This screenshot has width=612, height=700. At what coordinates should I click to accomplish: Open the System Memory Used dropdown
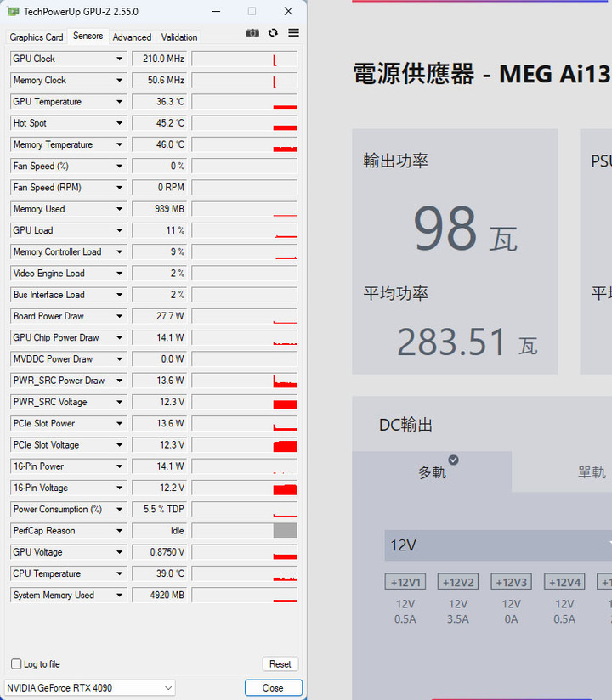(120, 595)
